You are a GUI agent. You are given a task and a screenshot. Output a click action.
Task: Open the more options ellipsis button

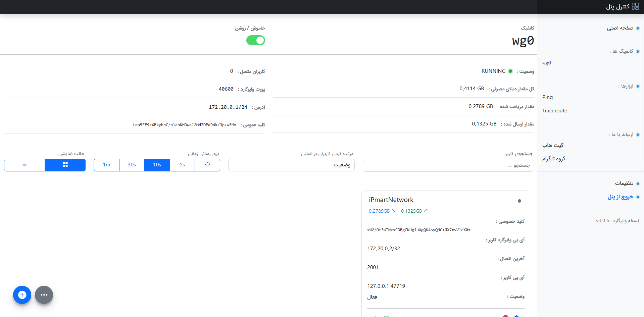point(44,295)
